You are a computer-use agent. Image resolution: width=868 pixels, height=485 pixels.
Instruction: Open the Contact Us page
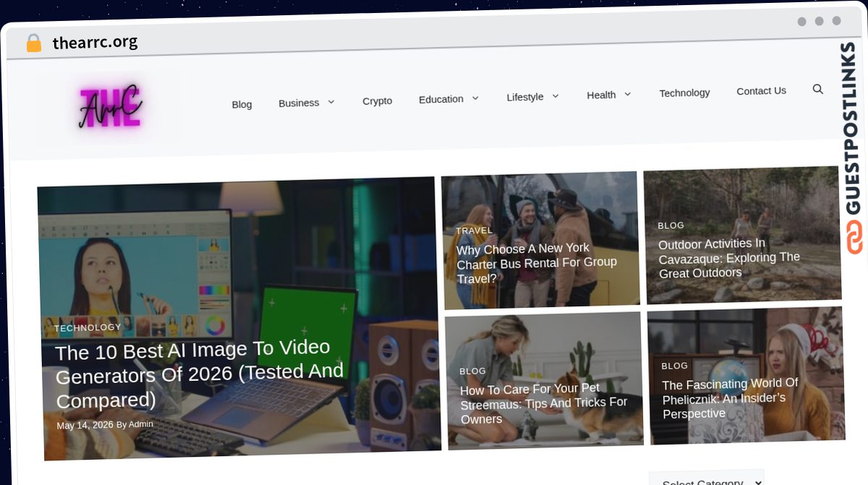[761, 90]
